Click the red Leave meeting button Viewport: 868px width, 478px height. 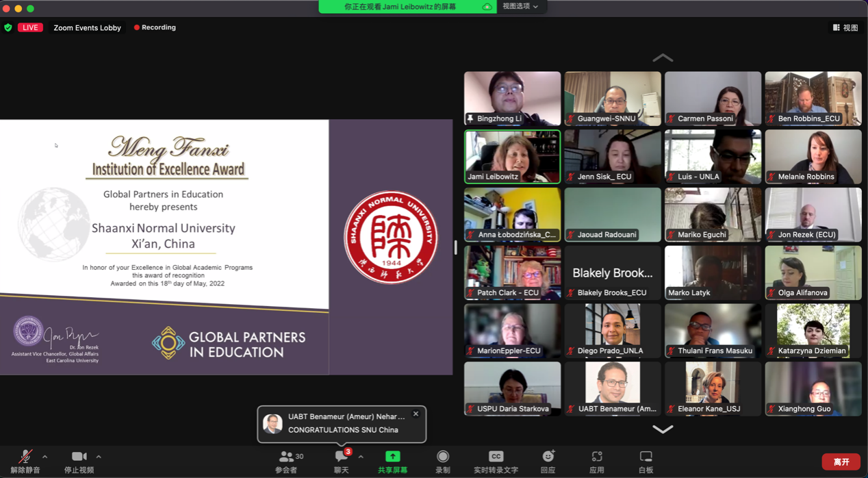click(x=841, y=462)
